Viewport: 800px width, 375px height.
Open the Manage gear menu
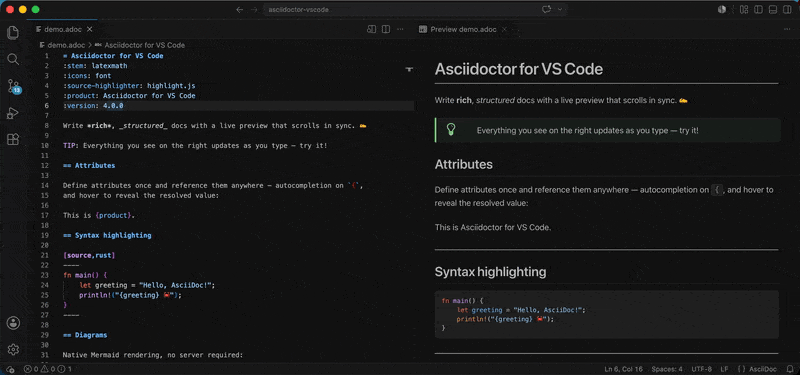[13, 349]
